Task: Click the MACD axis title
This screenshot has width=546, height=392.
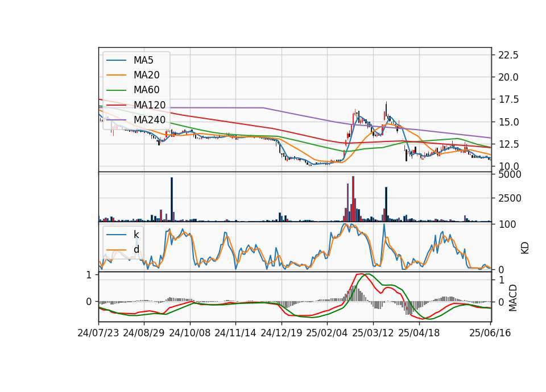Action: point(512,298)
